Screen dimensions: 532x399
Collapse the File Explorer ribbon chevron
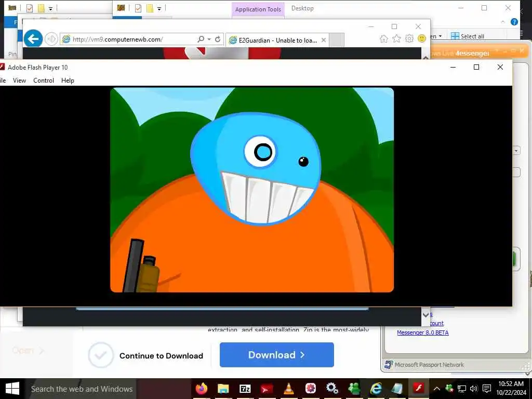pos(503,22)
